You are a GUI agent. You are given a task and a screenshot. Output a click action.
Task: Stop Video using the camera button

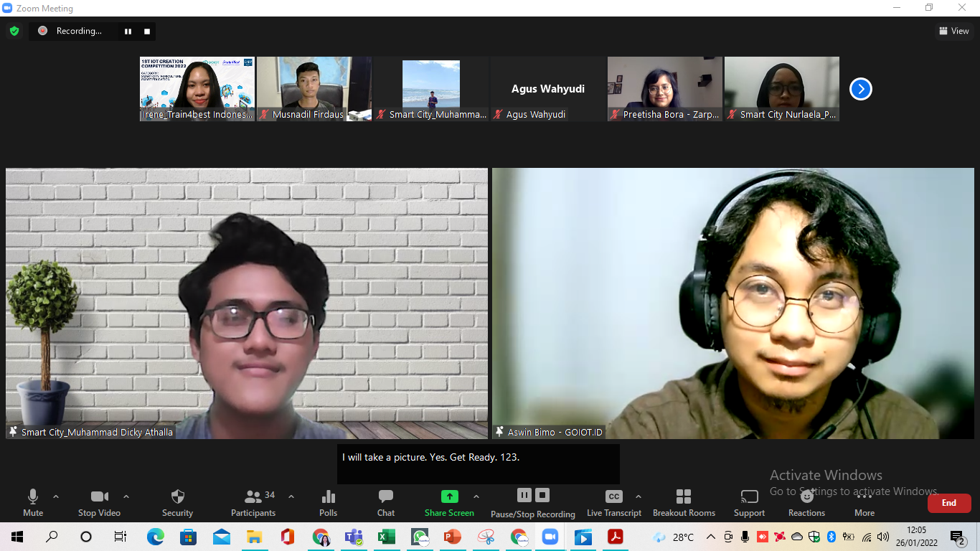(x=99, y=502)
